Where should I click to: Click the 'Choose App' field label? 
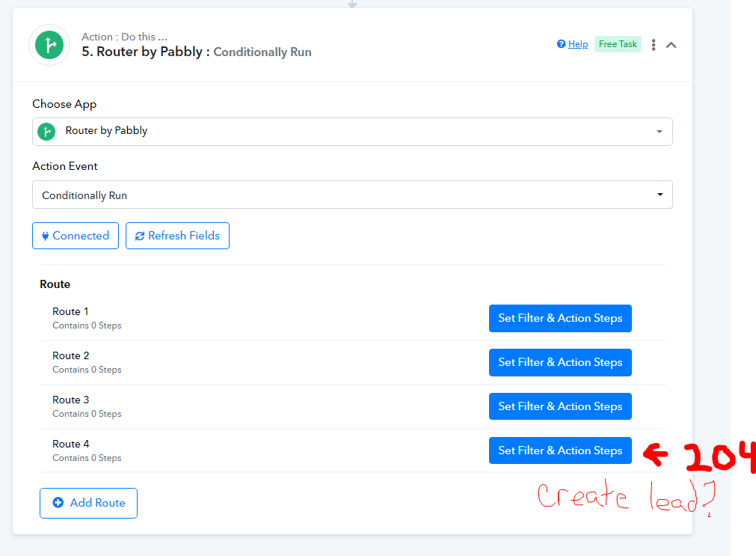pos(64,104)
